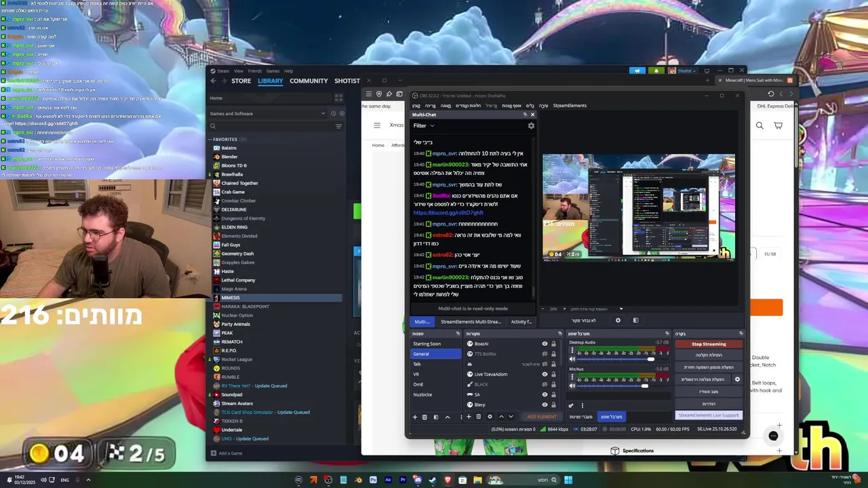Select the Talk scene
The width and height of the screenshot is (868, 488).
pyautogui.click(x=417, y=364)
